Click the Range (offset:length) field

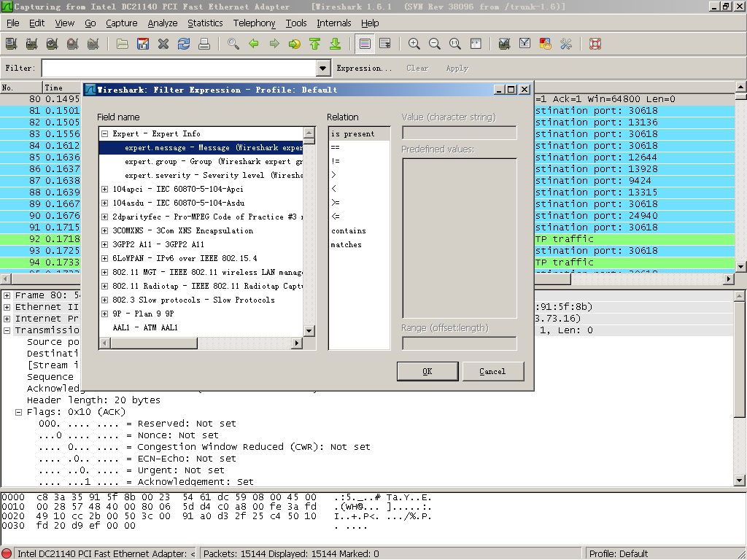pyautogui.click(x=460, y=343)
